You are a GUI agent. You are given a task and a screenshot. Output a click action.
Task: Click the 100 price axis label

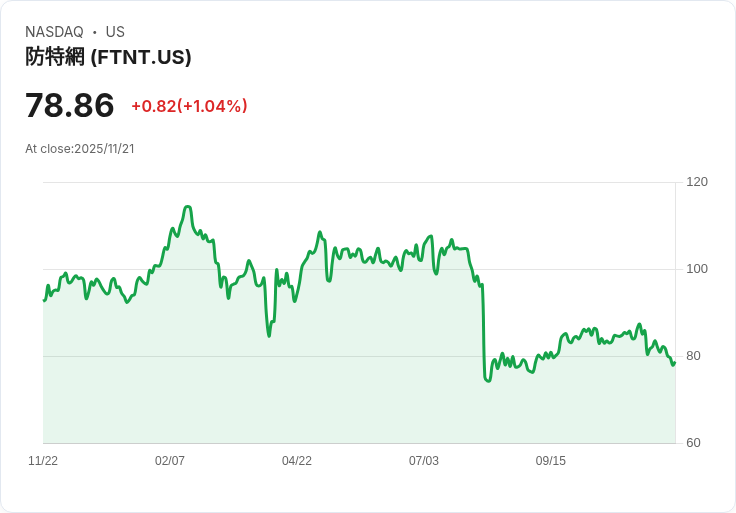tap(697, 269)
